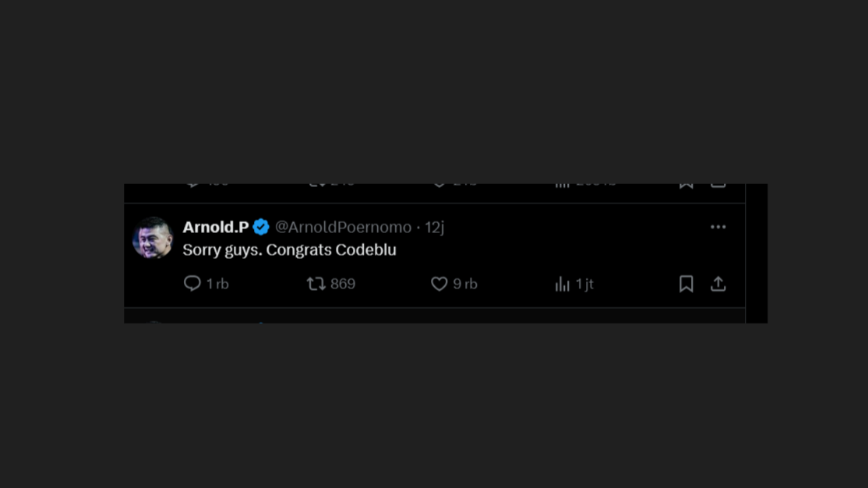
Task: Bookmark the partially visible tweet above
Action: tap(686, 185)
